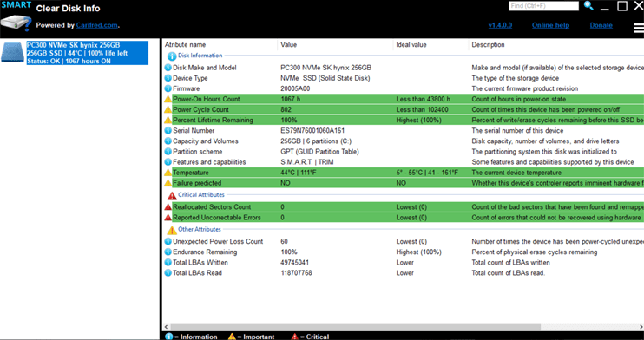Click info icon beside Serial Number

pos(168,131)
